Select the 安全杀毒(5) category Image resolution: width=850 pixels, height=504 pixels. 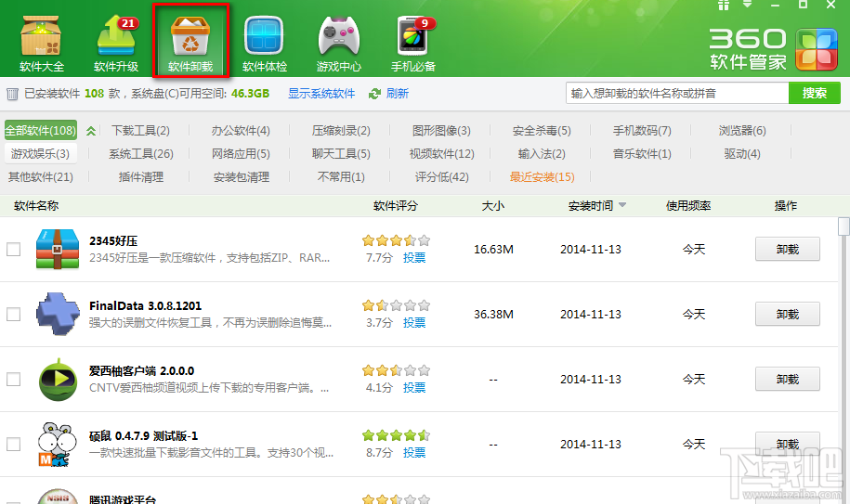[542, 131]
